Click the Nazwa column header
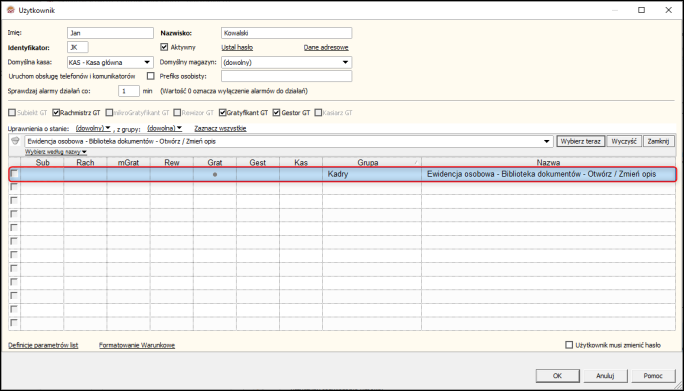The image size is (684, 391). tap(548, 162)
